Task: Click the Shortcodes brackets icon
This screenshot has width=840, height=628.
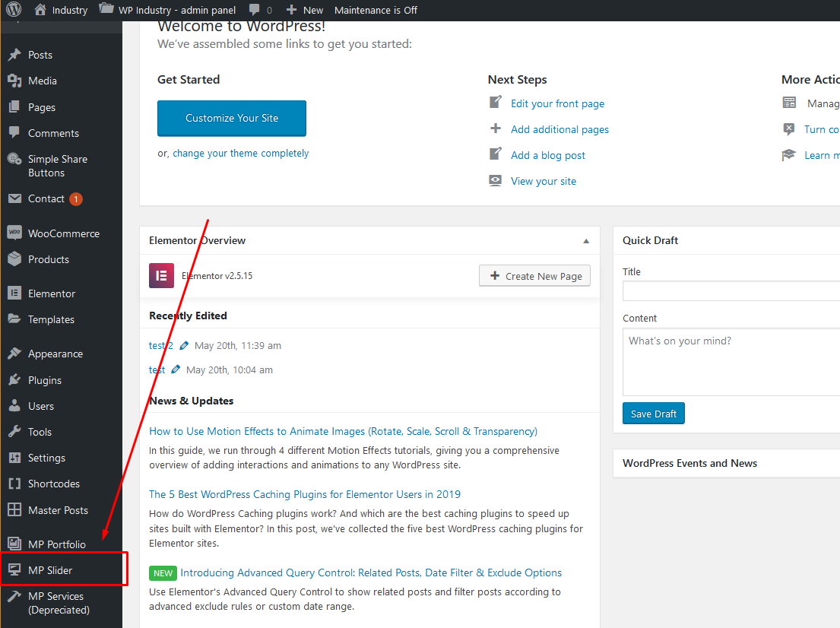Action: coord(14,484)
